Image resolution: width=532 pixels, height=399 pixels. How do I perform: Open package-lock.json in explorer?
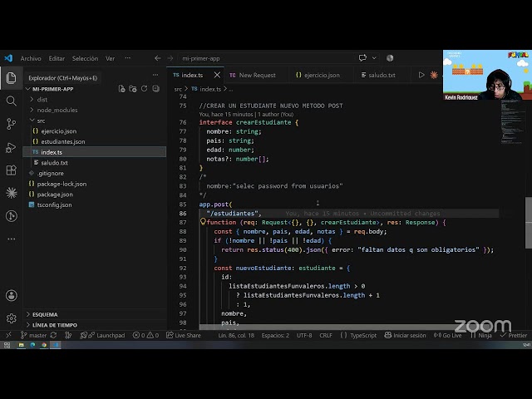coord(62,184)
